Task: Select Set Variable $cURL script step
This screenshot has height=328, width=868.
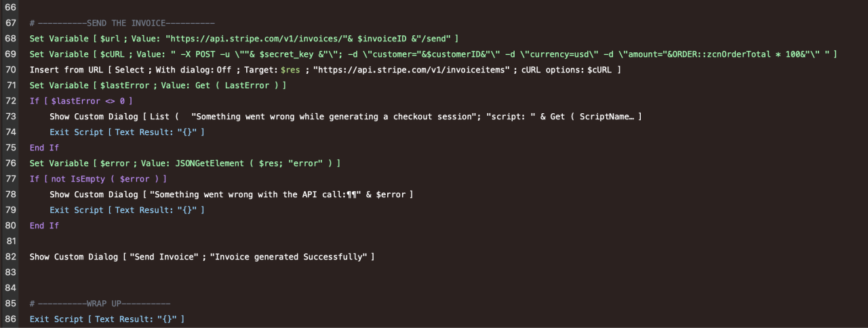Action: (x=433, y=54)
